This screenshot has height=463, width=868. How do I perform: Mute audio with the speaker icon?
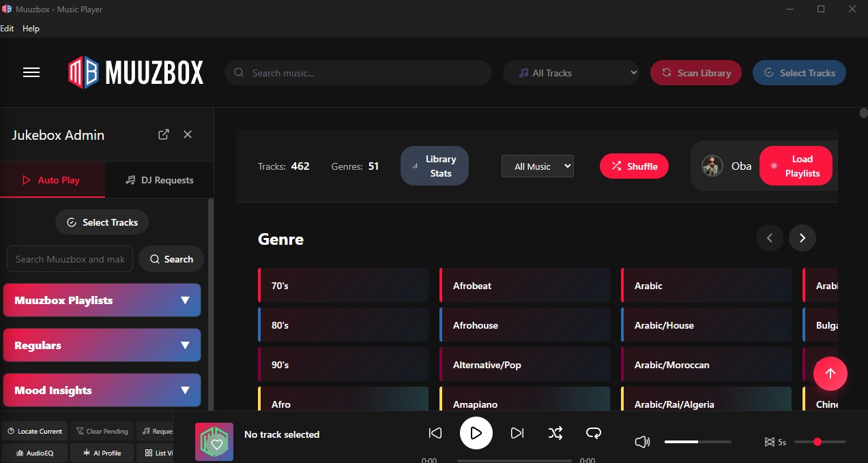(x=642, y=442)
